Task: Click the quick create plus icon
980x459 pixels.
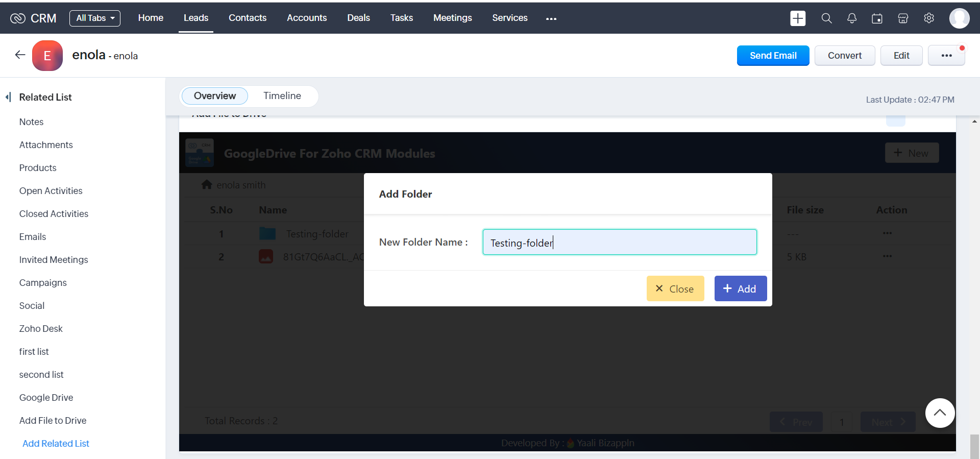Action: click(798, 18)
